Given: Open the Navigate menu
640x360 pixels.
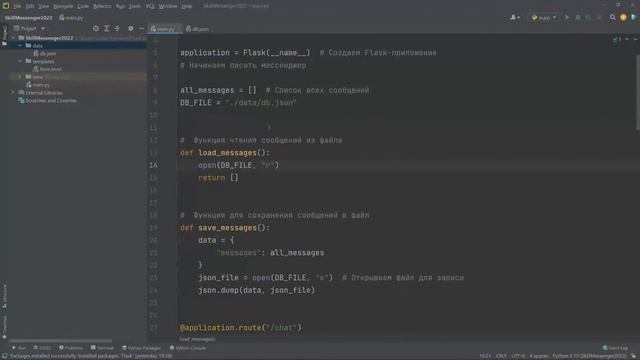Looking at the screenshot, I should tap(63, 6).
